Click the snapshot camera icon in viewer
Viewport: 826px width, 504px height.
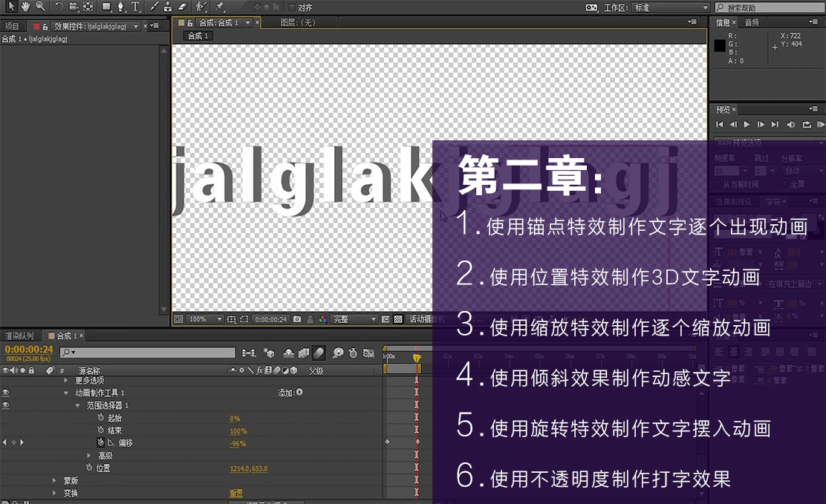297,319
